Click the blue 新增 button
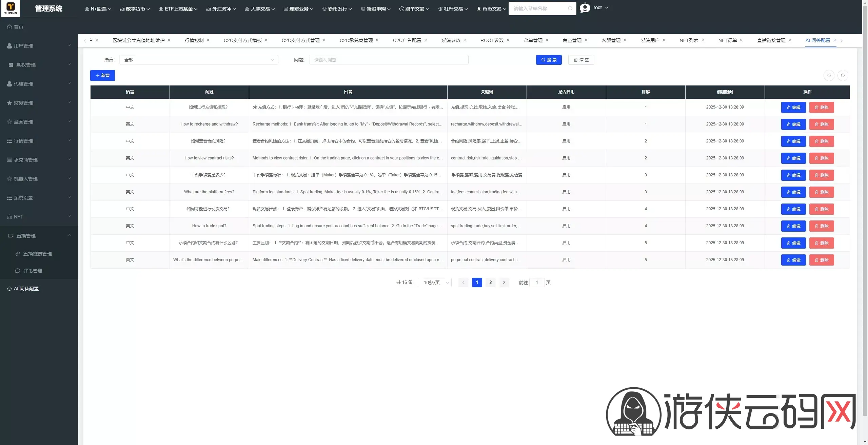 coord(102,75)
